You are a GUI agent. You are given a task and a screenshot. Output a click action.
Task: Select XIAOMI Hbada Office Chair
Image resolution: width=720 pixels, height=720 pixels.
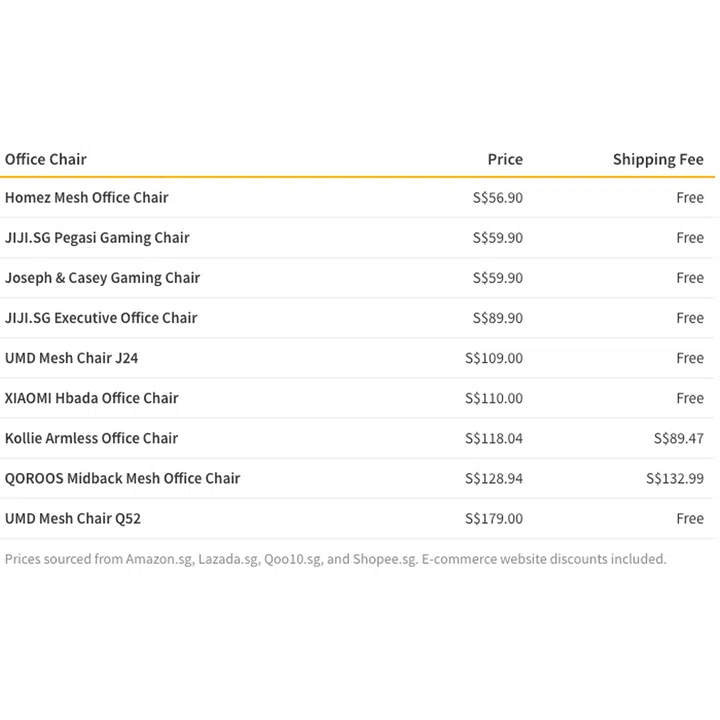click(x=92, y=398)
